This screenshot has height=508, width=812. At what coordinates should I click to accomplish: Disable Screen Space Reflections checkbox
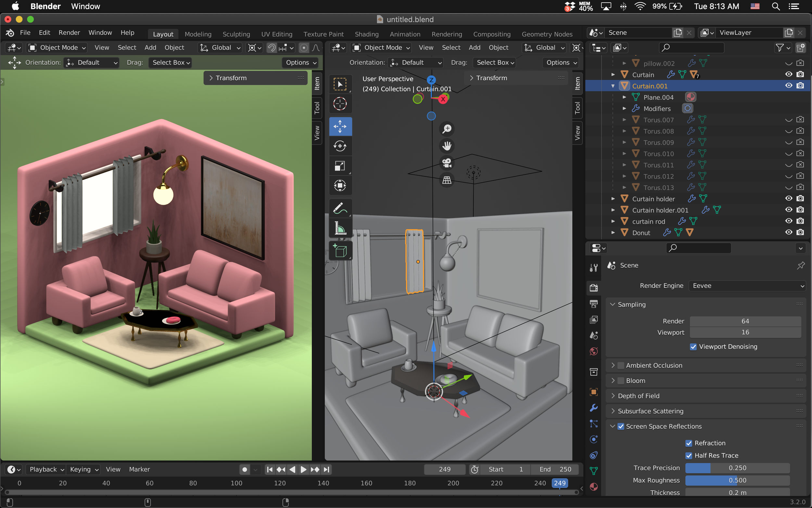621,426
